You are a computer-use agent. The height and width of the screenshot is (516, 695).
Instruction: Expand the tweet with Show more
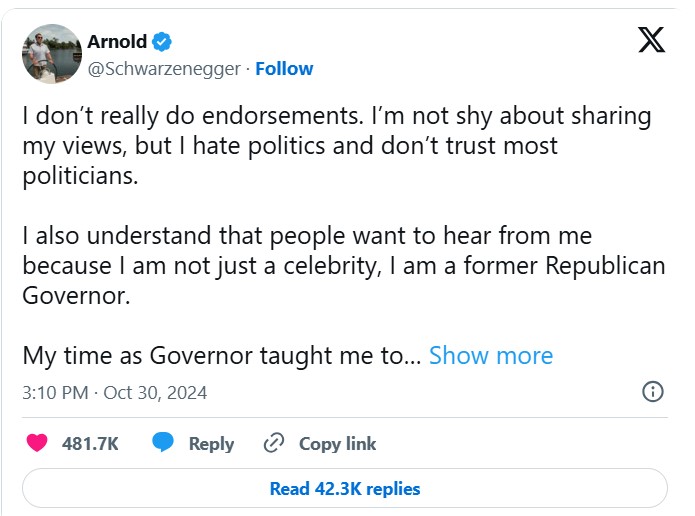490,356
